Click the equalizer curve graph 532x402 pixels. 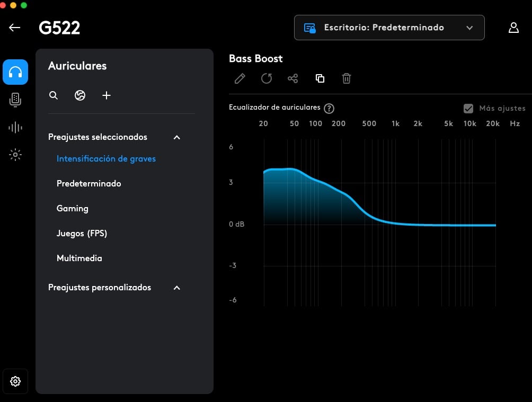pos(380,223)
